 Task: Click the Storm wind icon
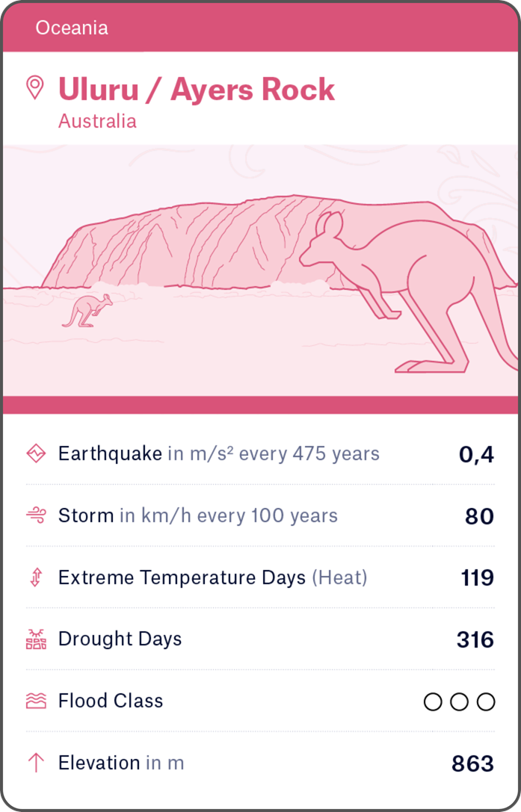pyautogui.click(x=36, y=515)
